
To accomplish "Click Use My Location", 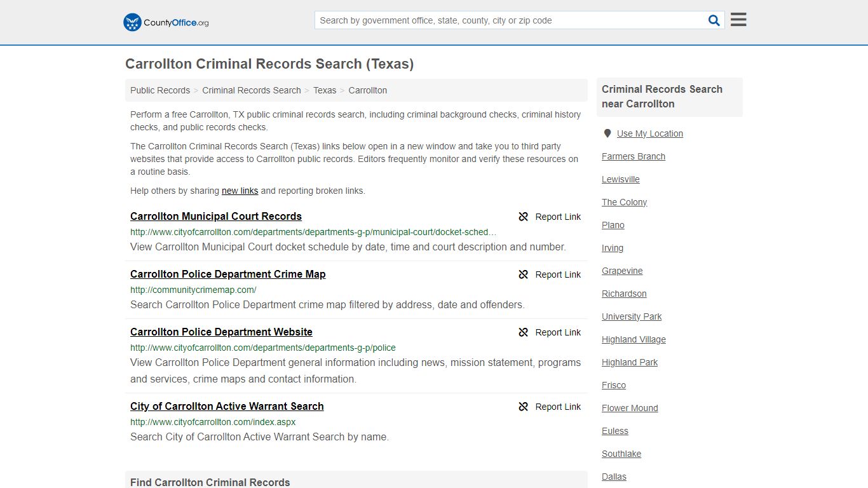I will pyautogui.click(x=650, y=133).
